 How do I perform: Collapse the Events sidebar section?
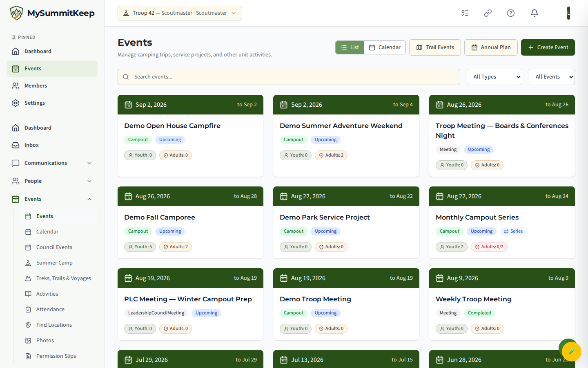tap(52, 199)
